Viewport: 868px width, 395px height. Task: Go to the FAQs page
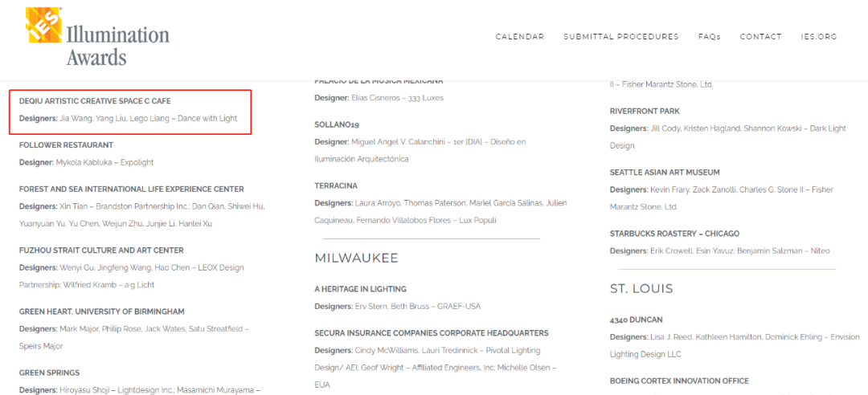[x=709, y=37]
